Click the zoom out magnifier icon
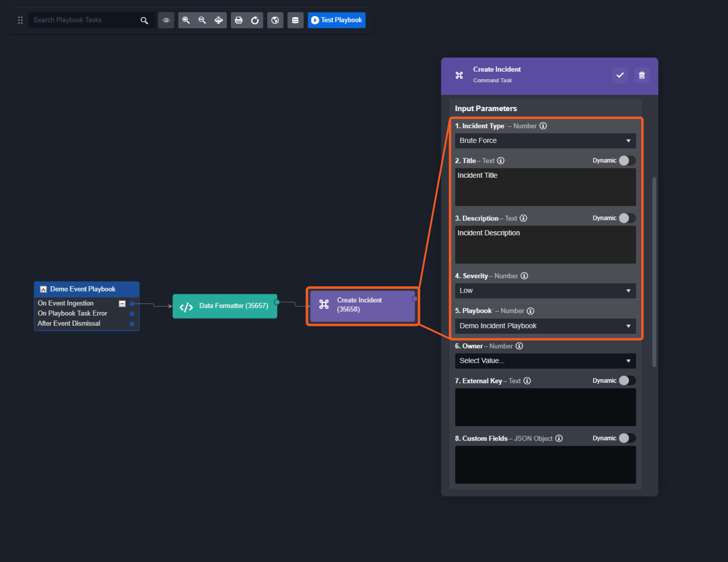Screen dimensions: 728x562 202,20
